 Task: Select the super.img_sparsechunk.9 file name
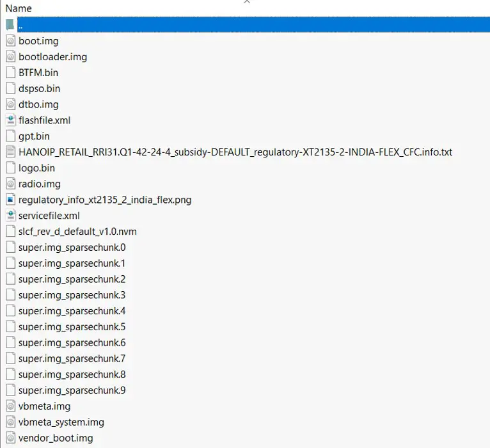click(72, 390)
